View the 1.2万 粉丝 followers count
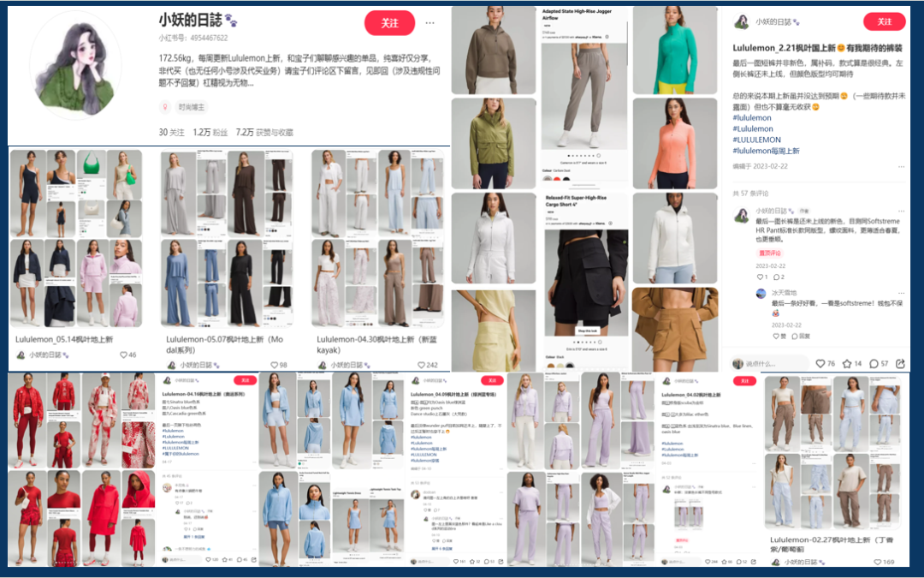The width and height of the screenshot is (924, 578). [210, 132]
